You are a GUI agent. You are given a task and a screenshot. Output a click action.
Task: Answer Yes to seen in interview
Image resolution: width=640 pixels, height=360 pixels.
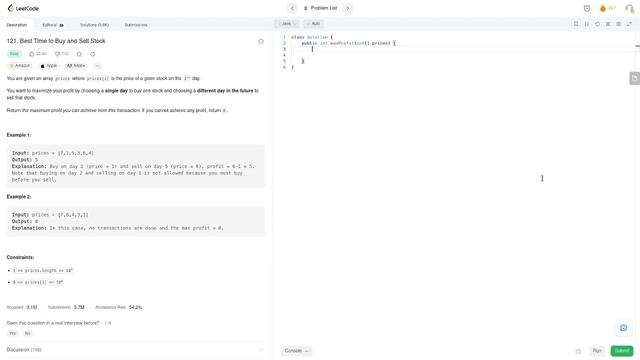click(13, 333)
